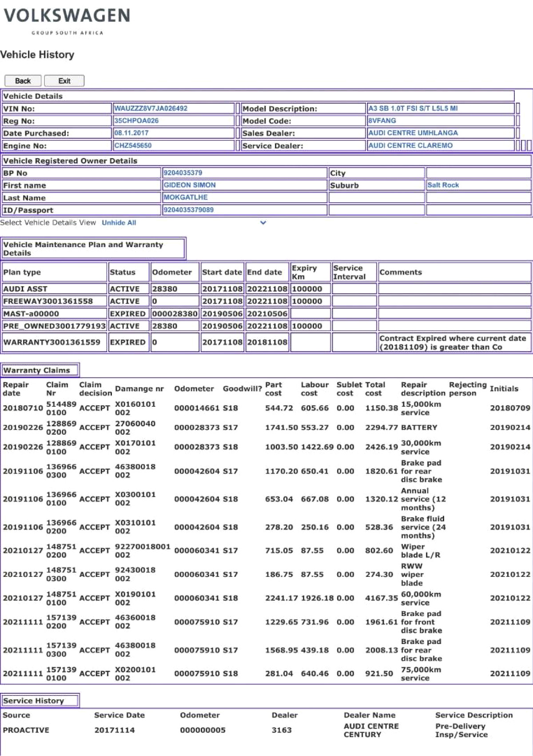Click total cost 4167.35
Image resolution: width=533 pixels, height=756 pixels.
point(381,598)
